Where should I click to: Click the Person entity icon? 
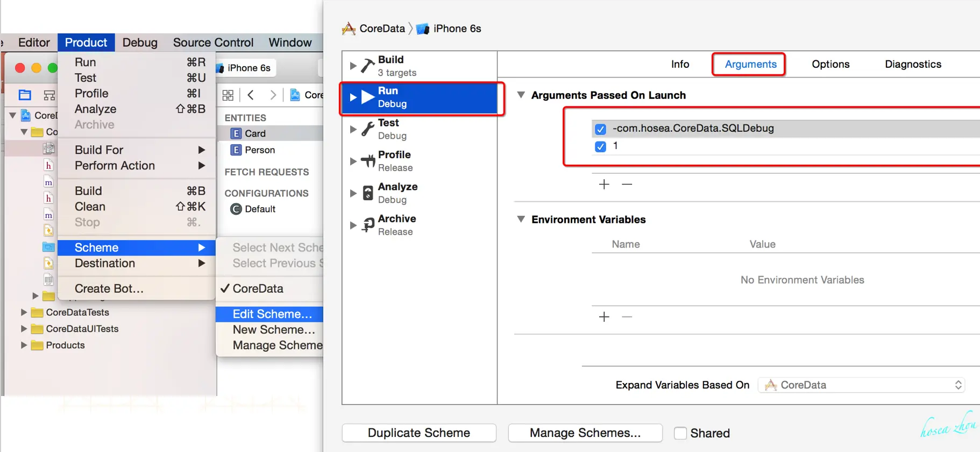click(236, 150)
